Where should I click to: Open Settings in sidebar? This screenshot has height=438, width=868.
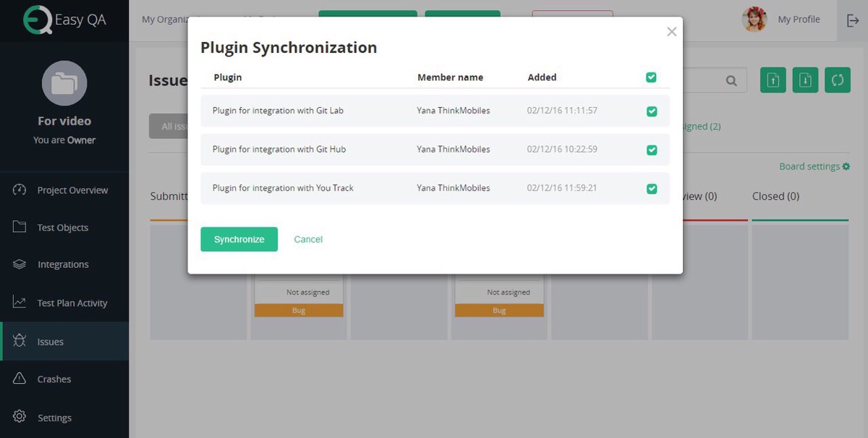click(64, 418)
